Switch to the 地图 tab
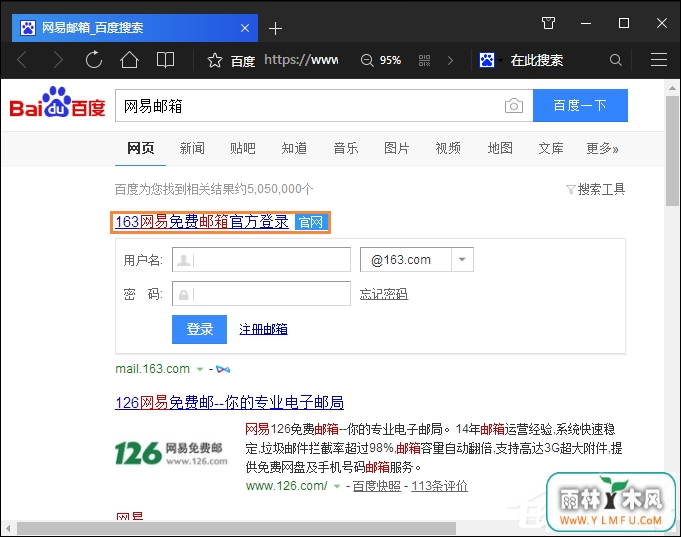This screenshot has width=681, height=537. click(x=500, y=148)
